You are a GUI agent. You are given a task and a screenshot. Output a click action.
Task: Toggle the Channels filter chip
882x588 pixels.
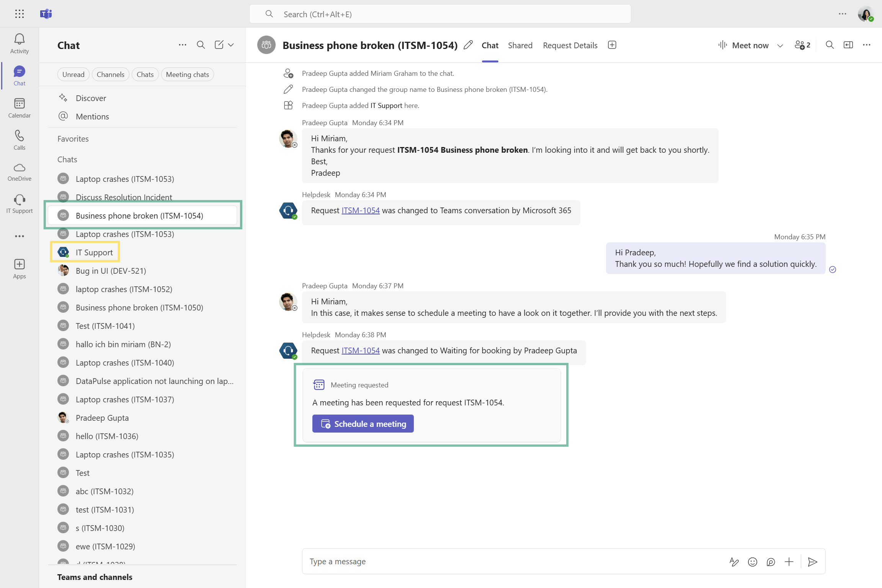click(110, 75)
